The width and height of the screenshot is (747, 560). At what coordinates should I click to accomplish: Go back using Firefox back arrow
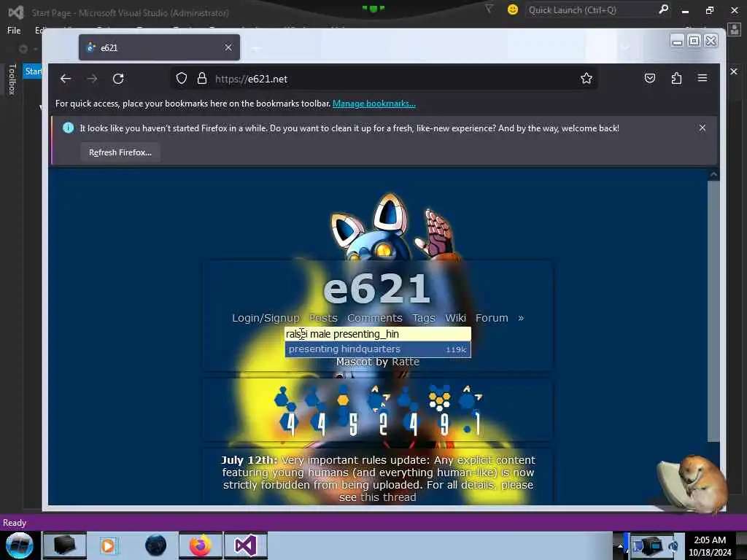click(65, 79)
